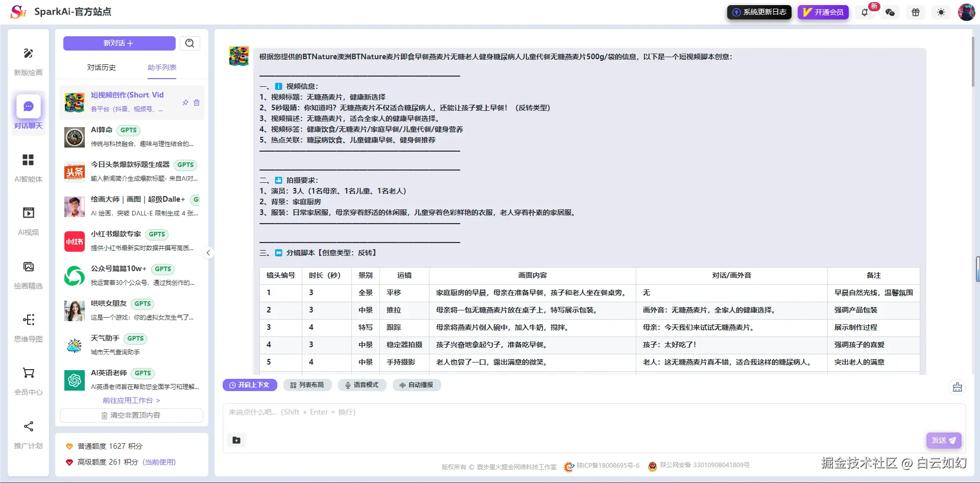
Task: Open the notifications bell
Action: 865,12
